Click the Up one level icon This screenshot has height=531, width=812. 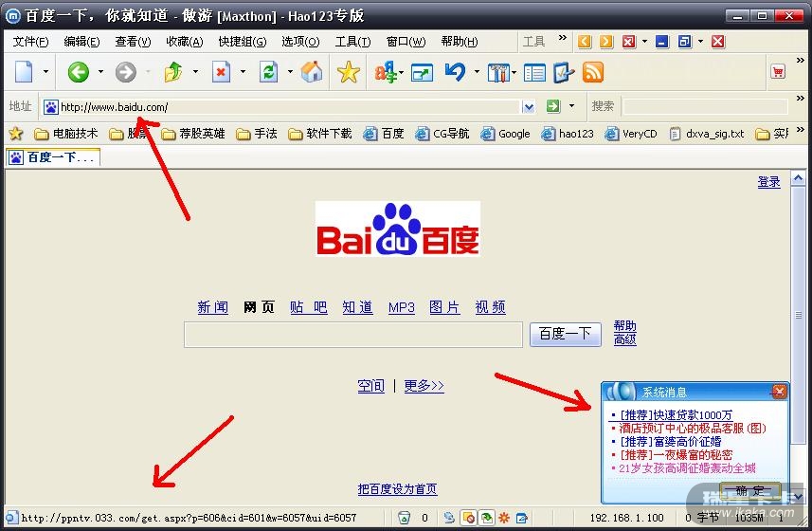[173, 72]
